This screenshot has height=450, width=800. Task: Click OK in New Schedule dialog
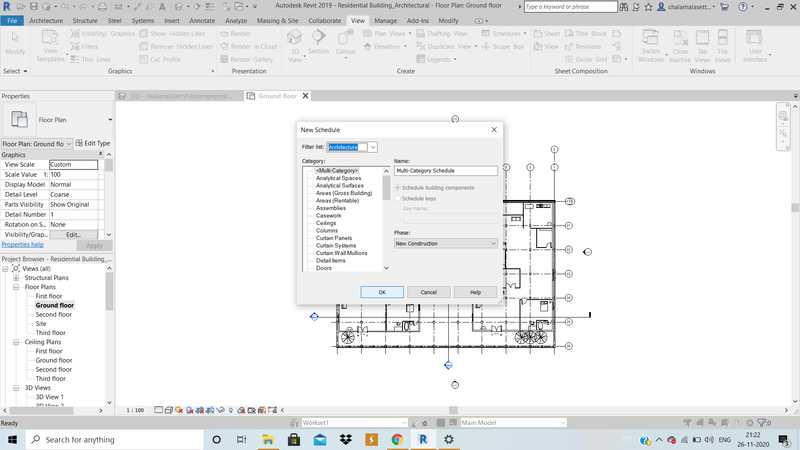click(382, 292)
